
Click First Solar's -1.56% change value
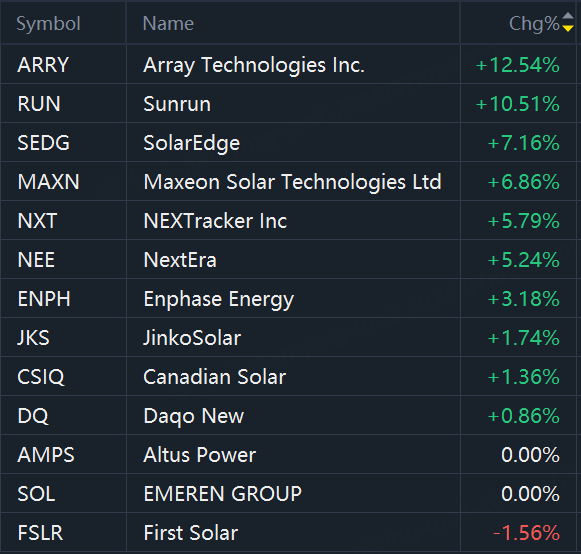pyautogui.click(x=526, y=533)
